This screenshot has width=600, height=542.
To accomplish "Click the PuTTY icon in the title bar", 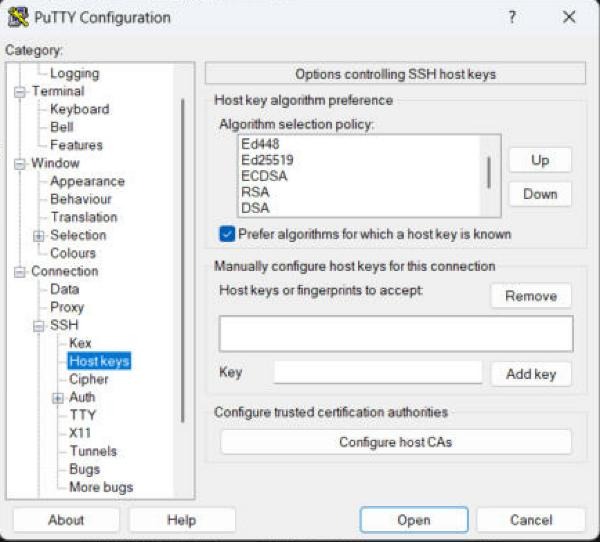I will click(x=18, y=17).
